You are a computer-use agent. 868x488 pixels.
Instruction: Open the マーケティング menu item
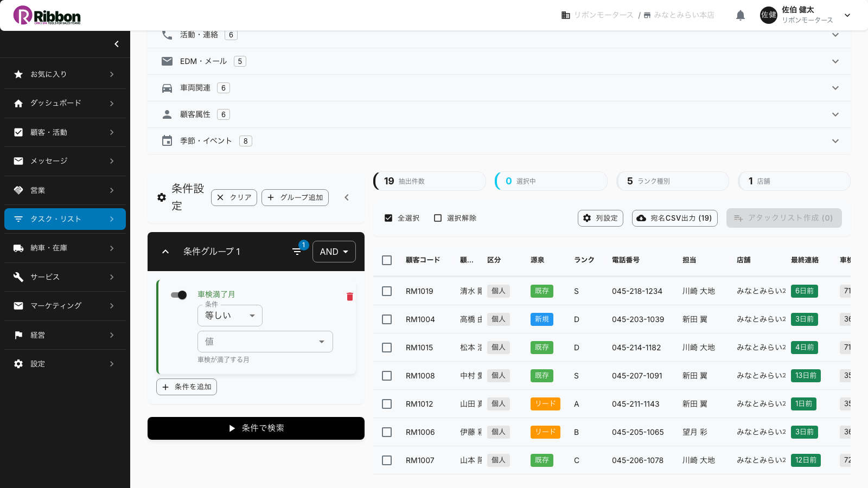(65, 306)
